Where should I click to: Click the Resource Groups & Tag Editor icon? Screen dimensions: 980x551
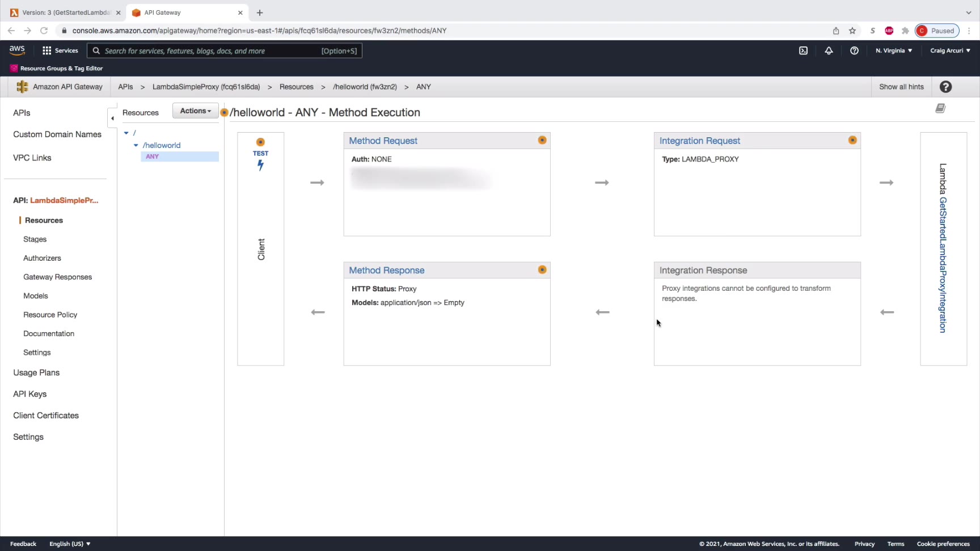pyautogui.click(x=14, y=68)
